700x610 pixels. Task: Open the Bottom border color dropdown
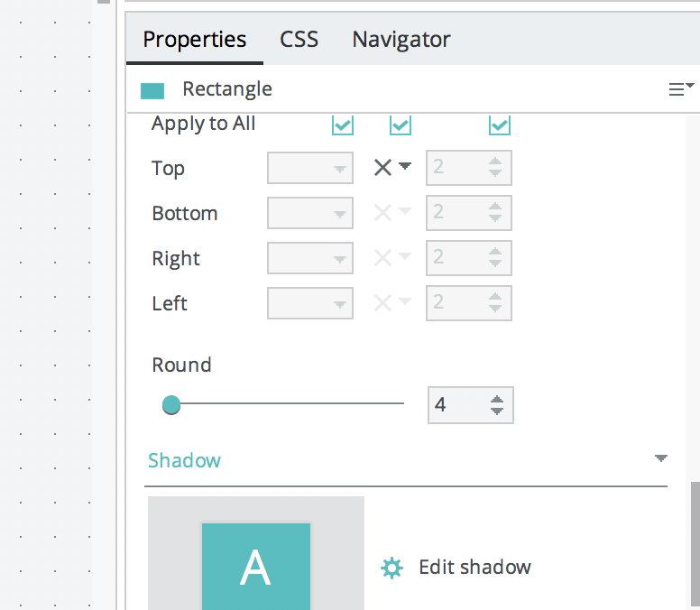pyautogui.click(x=310, y=213)
